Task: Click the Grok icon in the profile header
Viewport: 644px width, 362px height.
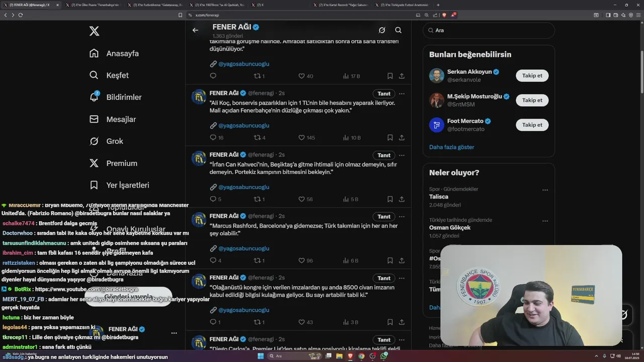Action: (x=382, y=30)
